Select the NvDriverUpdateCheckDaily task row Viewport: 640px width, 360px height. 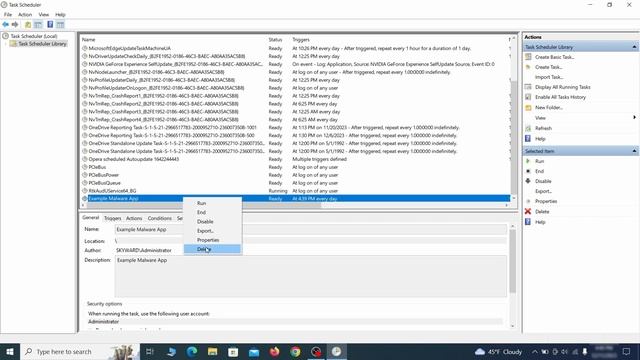pyautogui.click(x=296, y=56)
